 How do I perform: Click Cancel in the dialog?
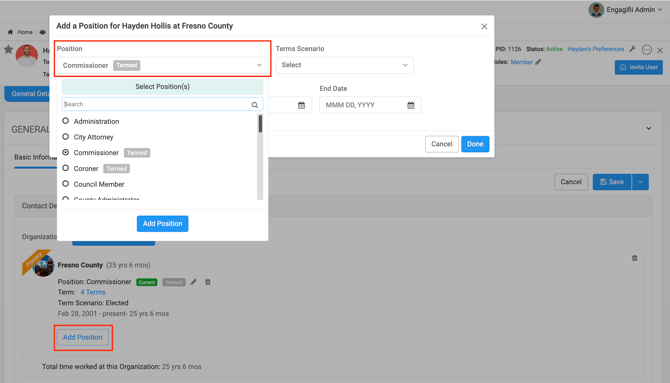(441, 144)
